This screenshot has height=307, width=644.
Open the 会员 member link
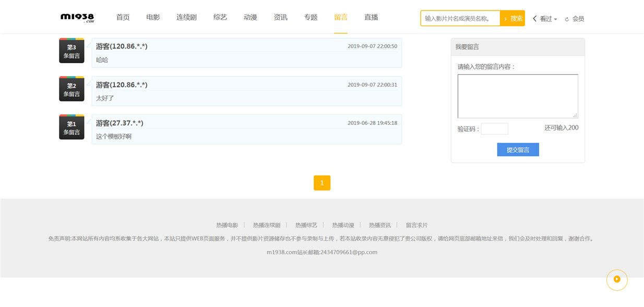click(x=578, y=19)
